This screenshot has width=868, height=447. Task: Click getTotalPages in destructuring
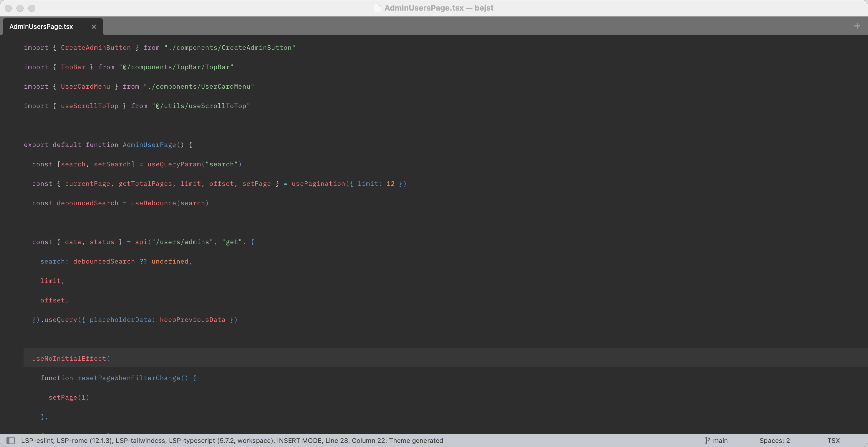point(145,184)
